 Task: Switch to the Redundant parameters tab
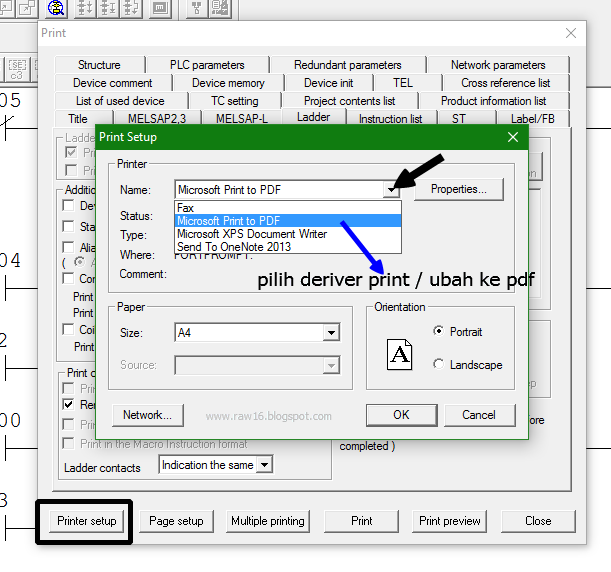tap(348, 65)
